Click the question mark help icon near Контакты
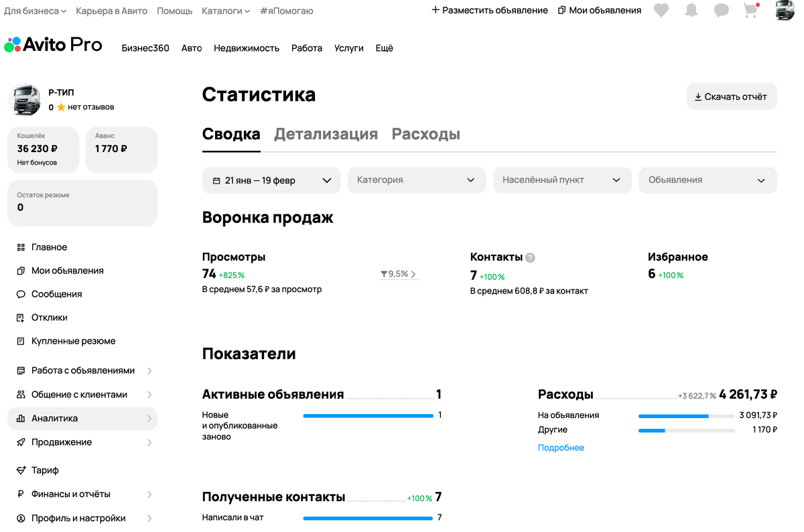804x532 pixels. pos(530,257)
